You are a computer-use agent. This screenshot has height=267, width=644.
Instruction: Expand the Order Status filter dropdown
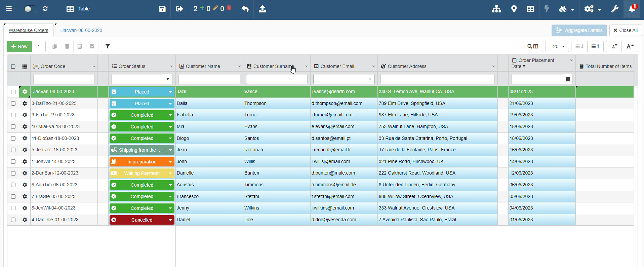pyautogui.click(x=168, y=79)
